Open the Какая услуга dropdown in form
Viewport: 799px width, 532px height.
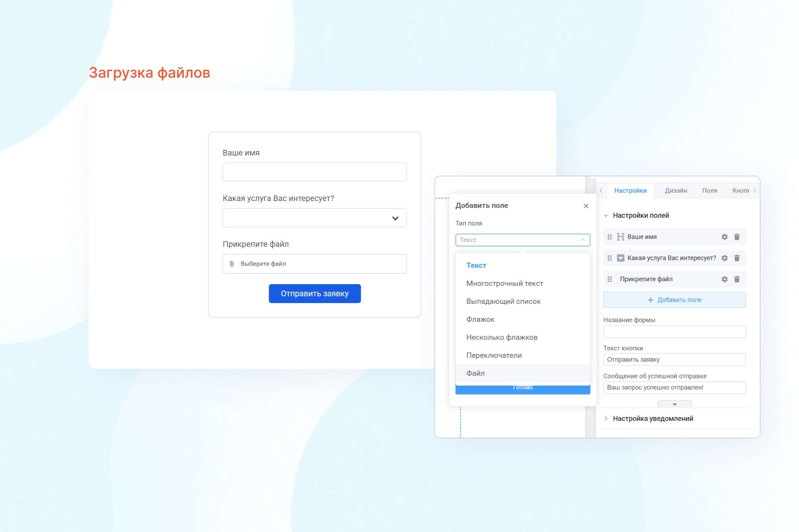pyautogui.click(x=314, y=218)
